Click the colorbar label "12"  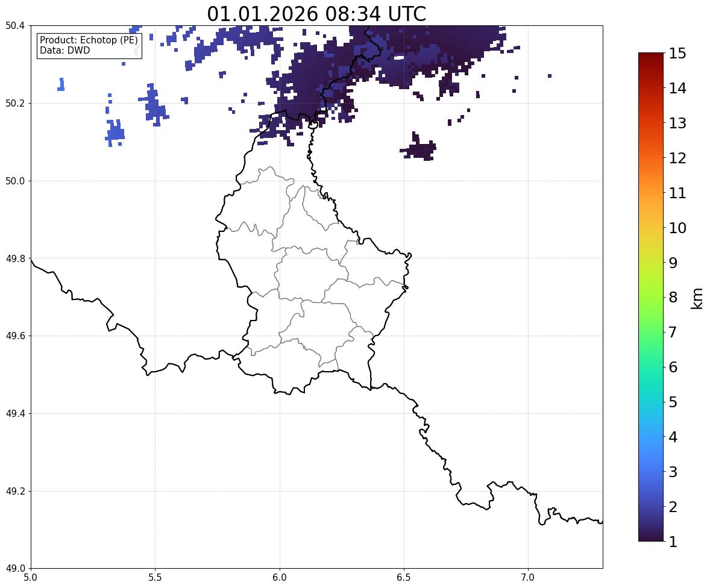[x=677, y=158]
